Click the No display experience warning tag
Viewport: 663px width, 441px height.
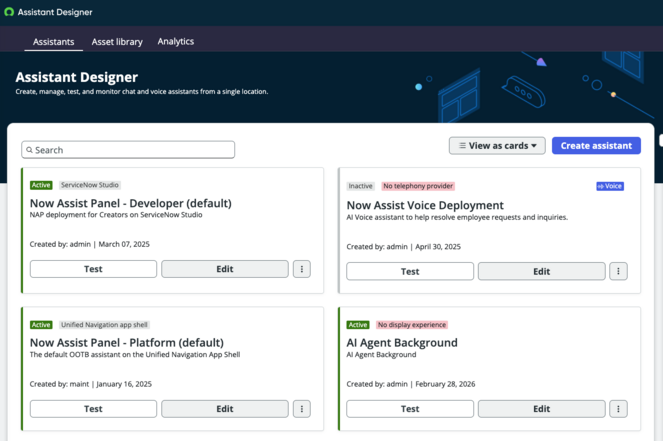(412, 325)
